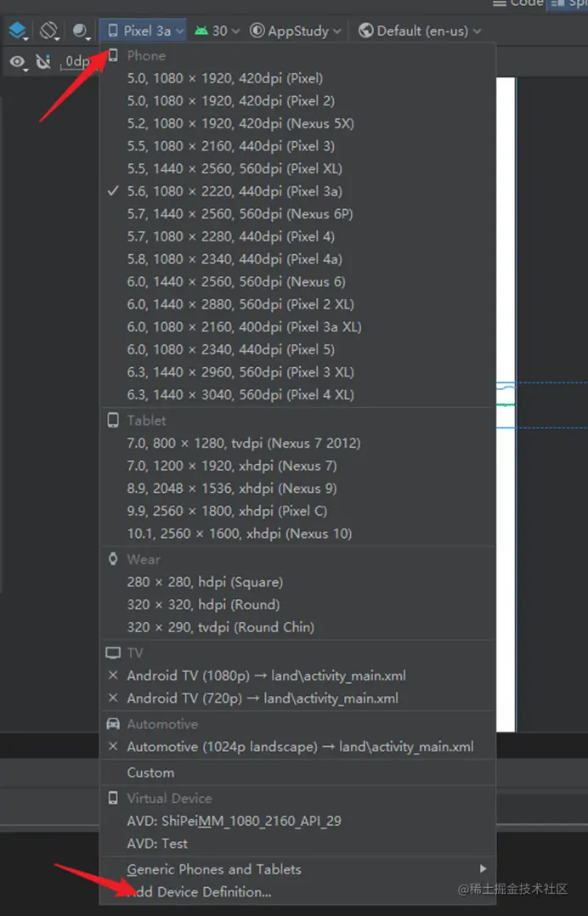The height and width of the screenshot is (916, 588).
Task: Select 320 × 290 Round Chin device
Action: tap(297, 627)
